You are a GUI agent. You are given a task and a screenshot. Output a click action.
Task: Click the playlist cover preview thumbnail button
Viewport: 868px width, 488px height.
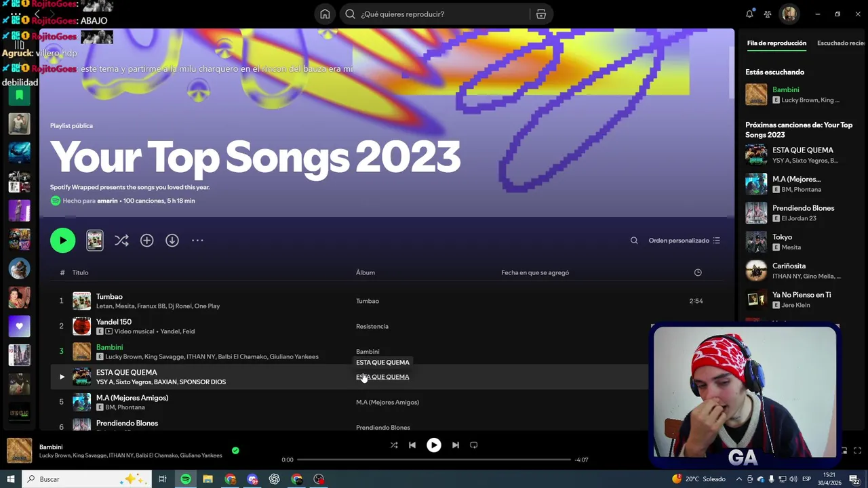95,241
